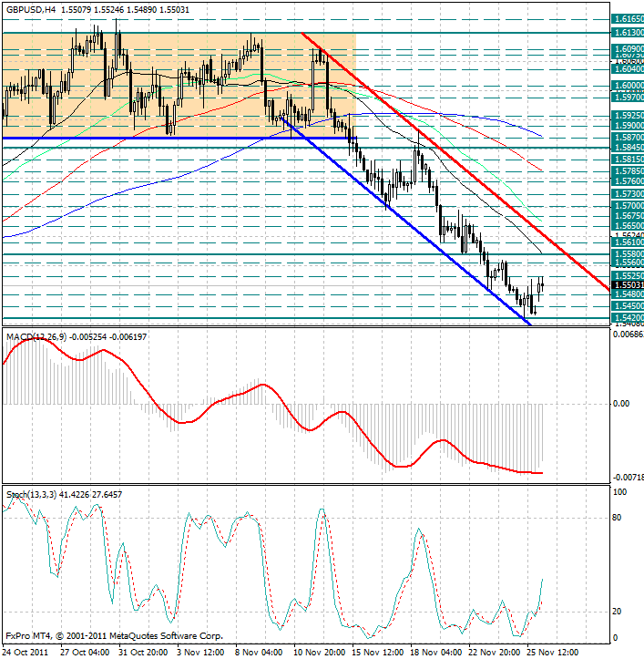This screenshot has width=644, height=659.
Task: Select the 1.5420 price level label
Action: coord(628,318)
